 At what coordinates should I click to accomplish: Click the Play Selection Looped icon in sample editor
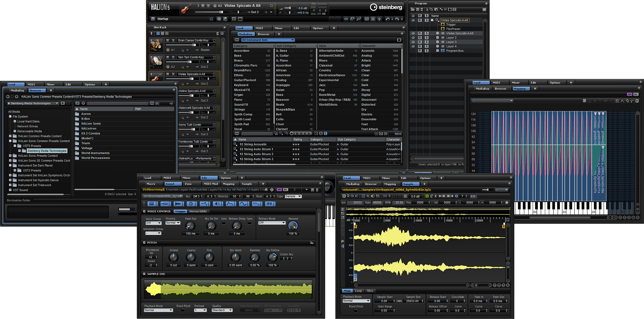tap(348, 196)
